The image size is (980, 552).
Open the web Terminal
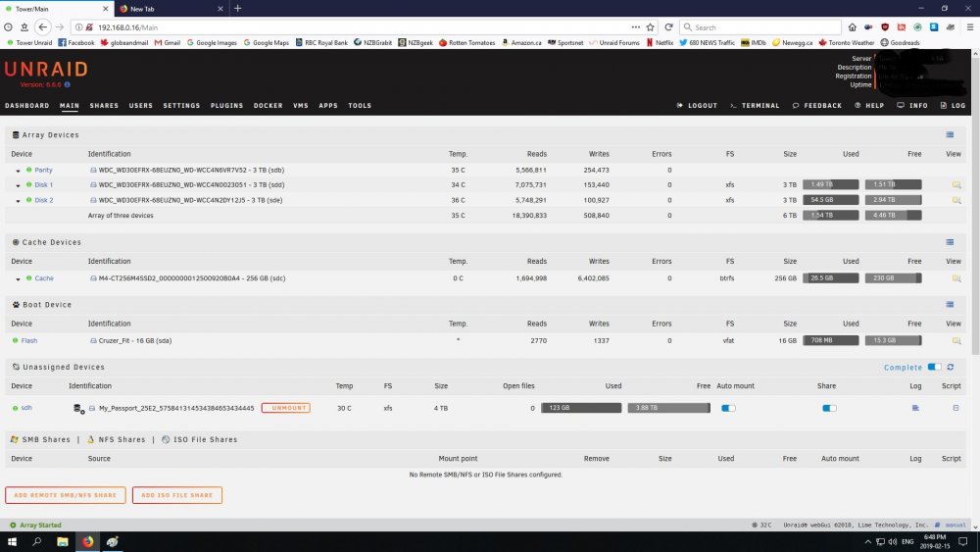click(x=755, y=106)
